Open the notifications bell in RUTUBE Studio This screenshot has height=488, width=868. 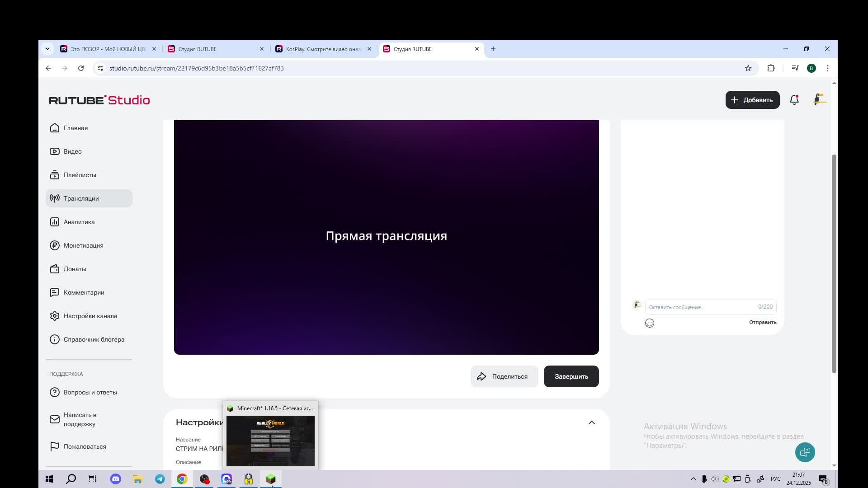click(x=794, y=100)
